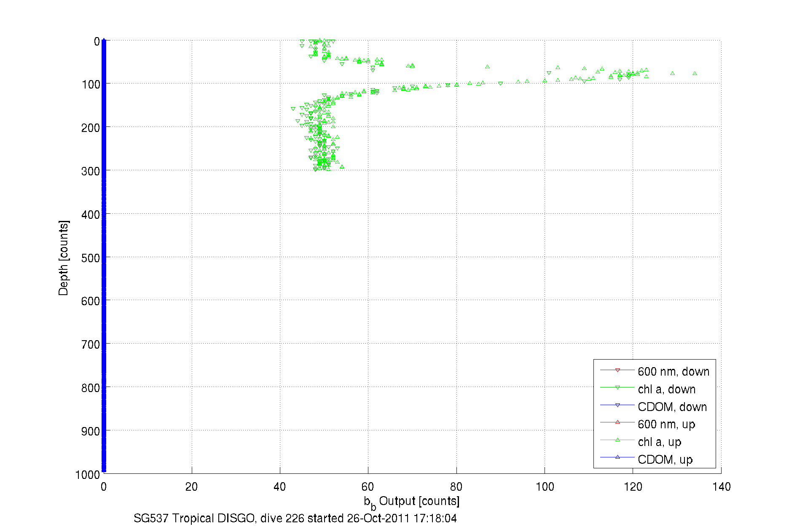This screenshot has width=797, height=532.
Task: Click the y-axis tick label 300
Action: [91, 171]
